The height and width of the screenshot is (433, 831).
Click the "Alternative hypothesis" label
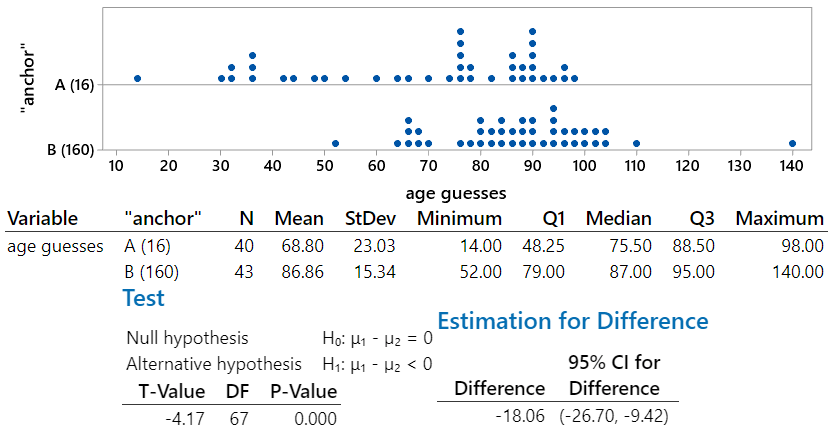(214, 364)
